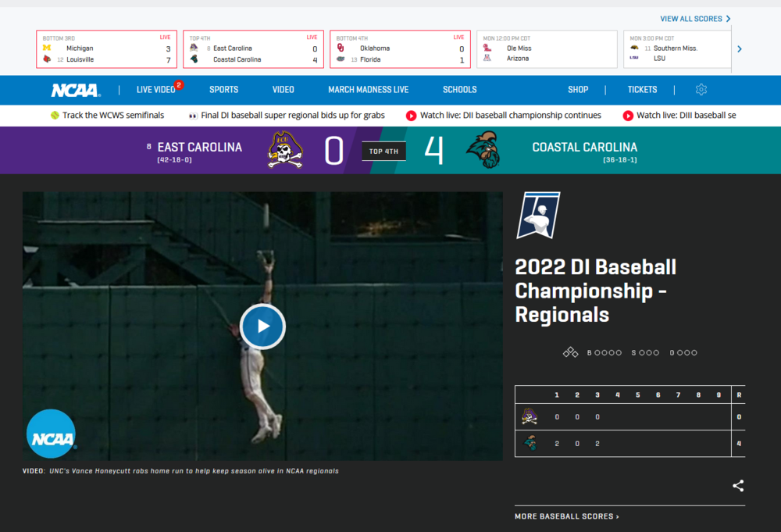Screen dimensions: 781x532
Task: Click the red play icon for DII baseball
Action: click(411, 116)
